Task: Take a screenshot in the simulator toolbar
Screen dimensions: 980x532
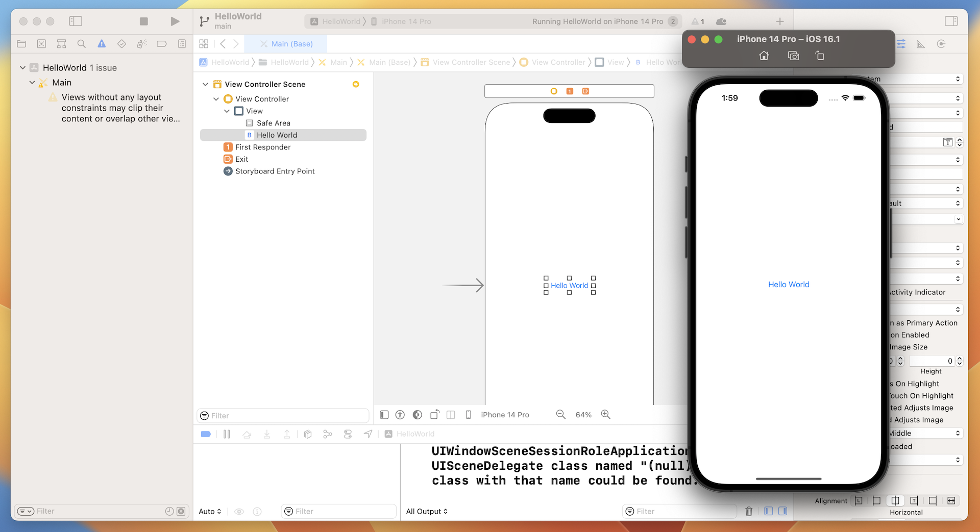Action: [793, 55]
